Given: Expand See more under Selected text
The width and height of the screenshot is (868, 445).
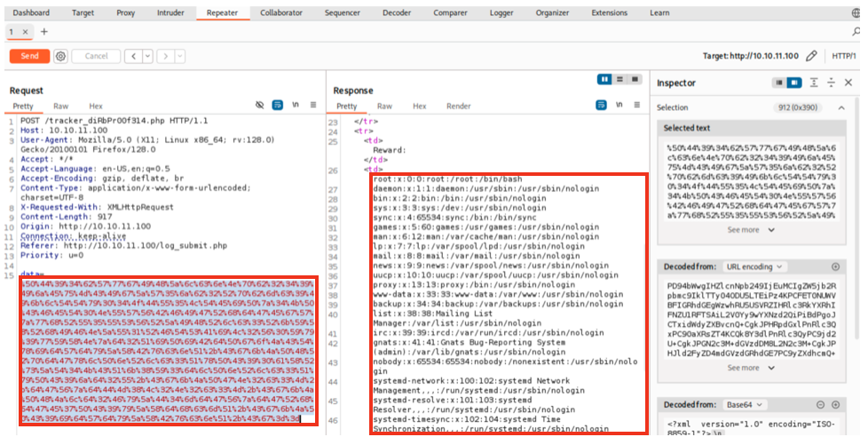Looking at the screenshot, I should click(x=751, y=230).
